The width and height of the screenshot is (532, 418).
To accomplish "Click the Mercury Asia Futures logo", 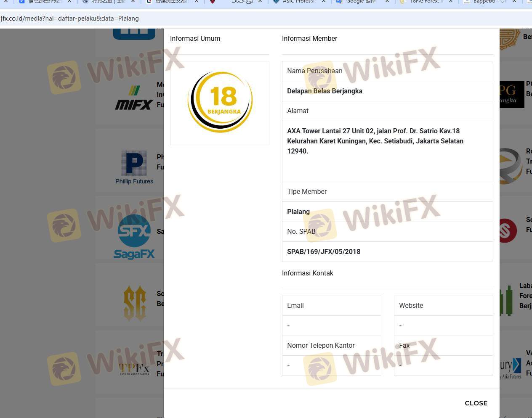I will (510, 368).
